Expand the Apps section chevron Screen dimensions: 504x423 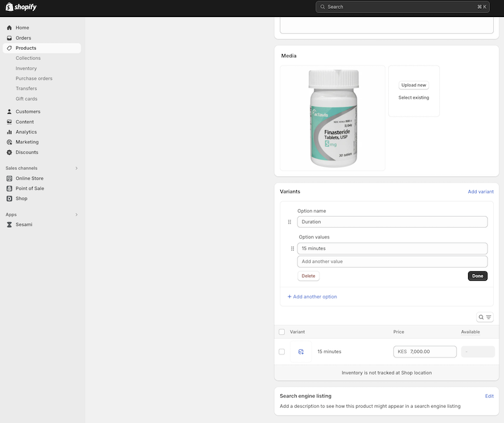[76, 214]
